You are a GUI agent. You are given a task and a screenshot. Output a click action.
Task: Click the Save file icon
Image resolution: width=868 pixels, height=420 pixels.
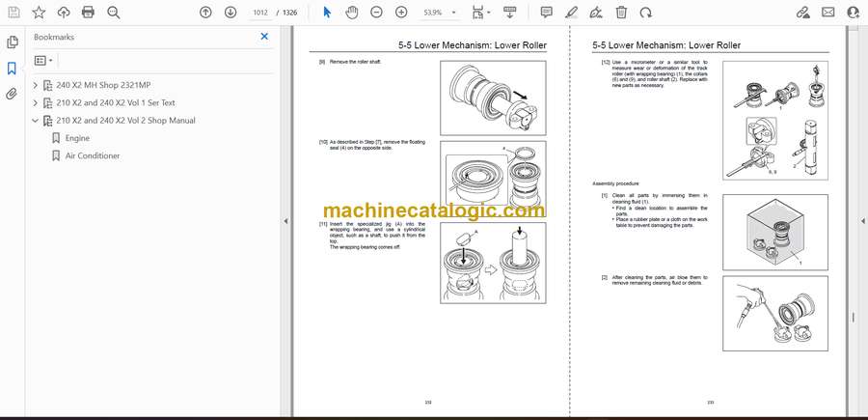(x=14, y=13)
